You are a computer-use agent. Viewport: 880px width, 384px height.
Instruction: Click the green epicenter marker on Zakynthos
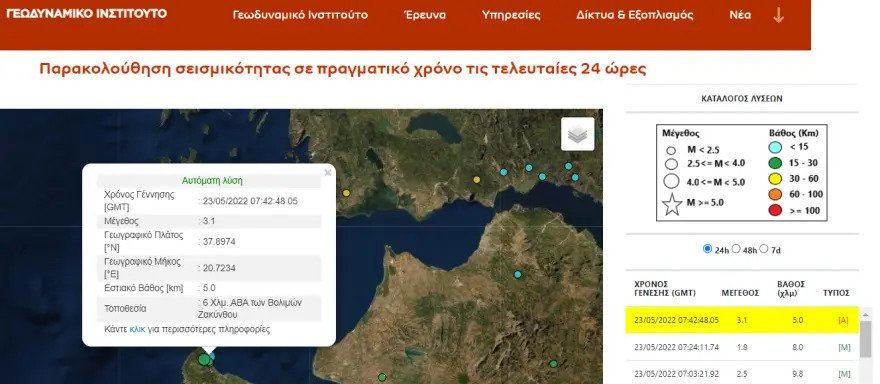pos(204,359)
